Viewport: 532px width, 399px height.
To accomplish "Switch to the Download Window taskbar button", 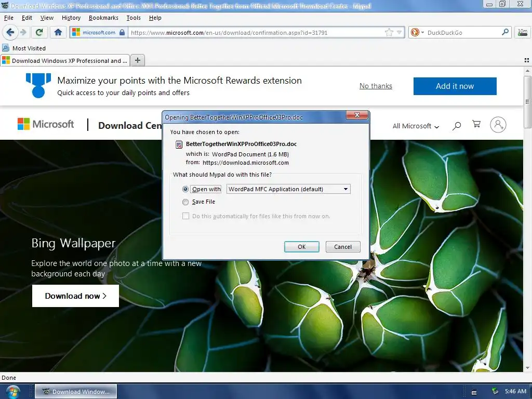I will point(76,392).
